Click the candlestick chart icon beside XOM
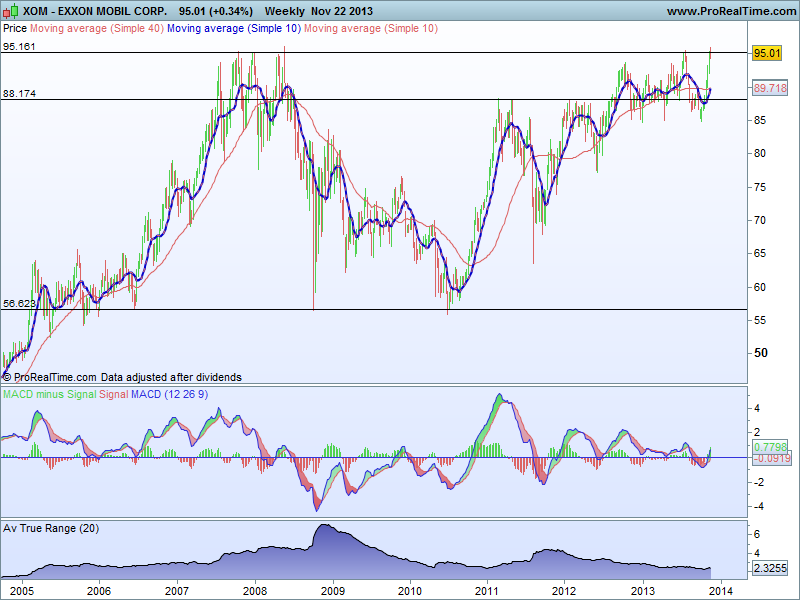The width and height of the screenshot is (800, 600). coord(11,10)
